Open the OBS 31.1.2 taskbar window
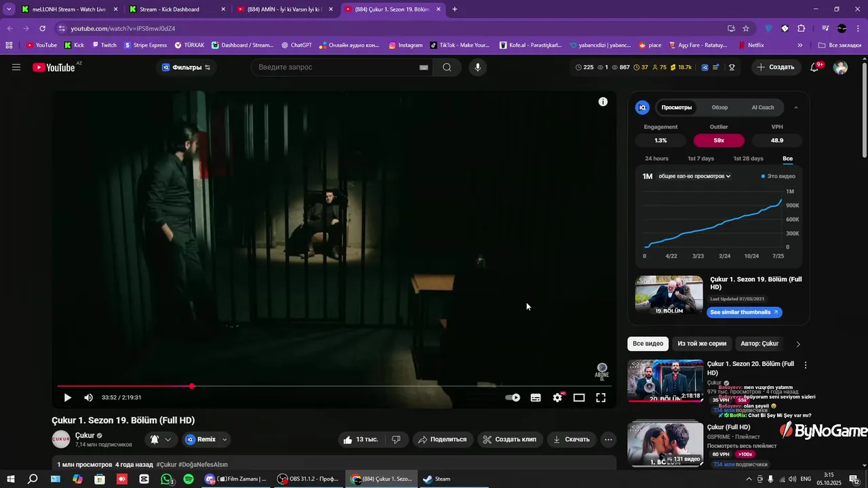The width and height of the screenshot is (868, 488). tap(309, 479)
